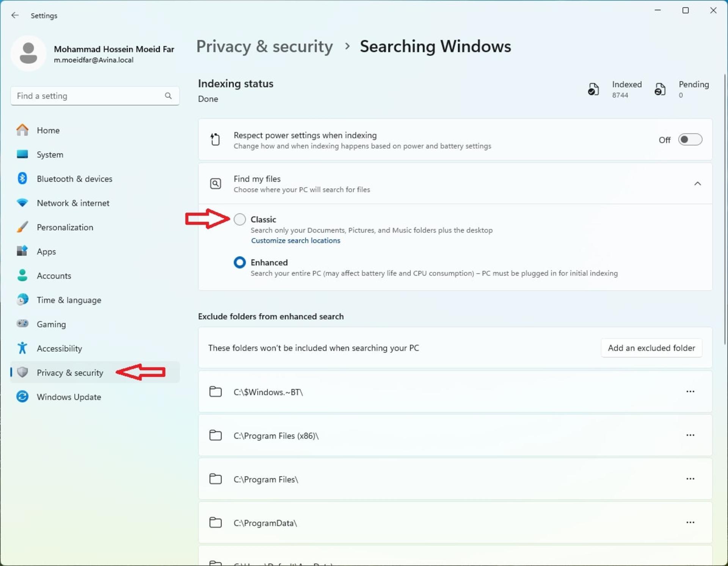The height and width of the screenshot is (566, 728).
Task: Click the Personalization paintbrush icon
Action: pyautogui.click(x=22, y=227)
